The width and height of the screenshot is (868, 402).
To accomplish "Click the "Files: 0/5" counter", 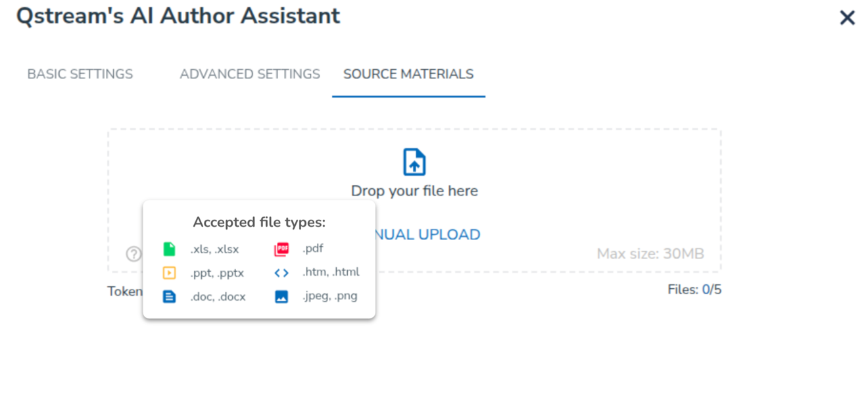I will pos(694,289).
